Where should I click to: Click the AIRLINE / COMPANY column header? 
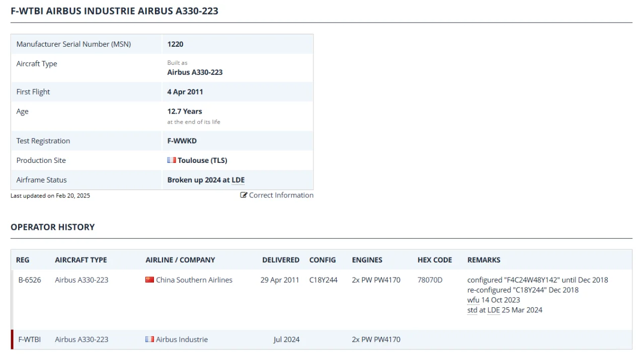180,260
